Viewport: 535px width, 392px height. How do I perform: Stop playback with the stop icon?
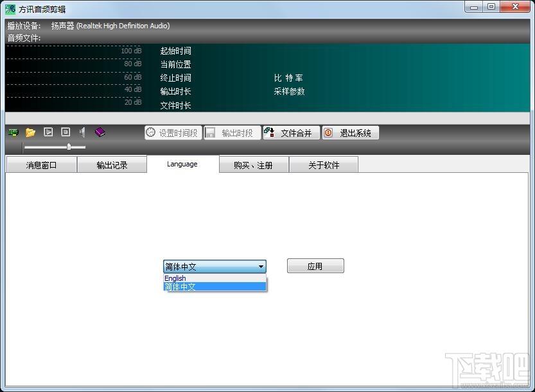[x=66, y=132]
